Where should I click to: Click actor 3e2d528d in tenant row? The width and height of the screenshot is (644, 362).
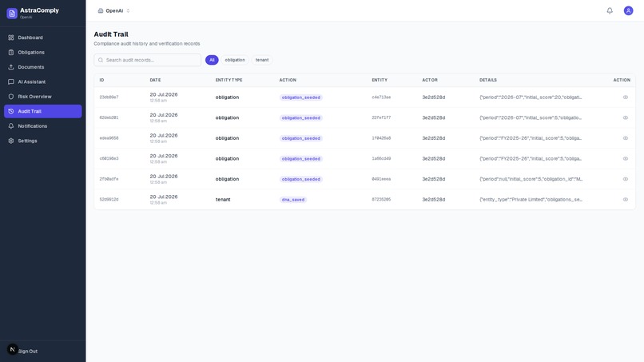tap(434, 200)
